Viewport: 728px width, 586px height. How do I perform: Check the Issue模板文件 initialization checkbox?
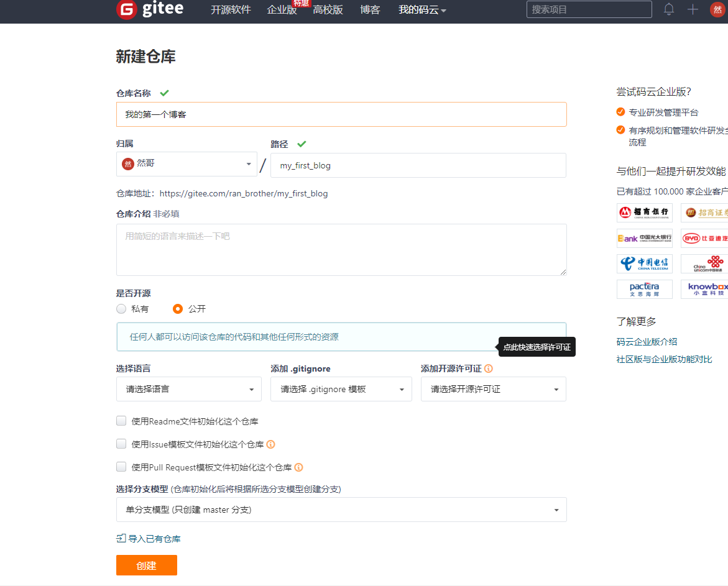[121, 444]
